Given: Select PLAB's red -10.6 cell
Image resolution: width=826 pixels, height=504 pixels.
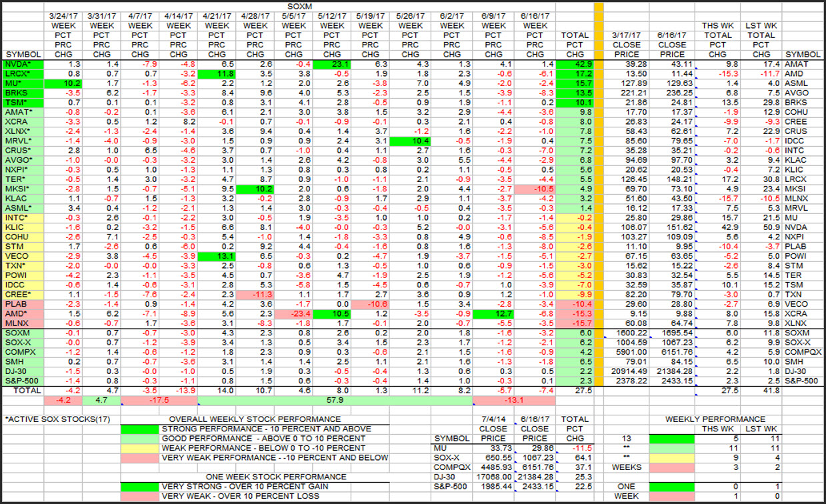Looking at the screenshot, I should (x=371, y=305).
